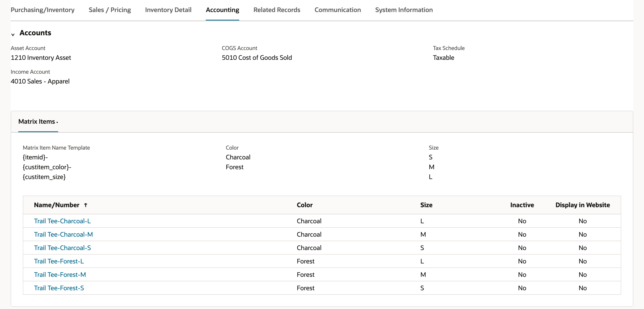Sort the table by Name/Number header
644x309 pixels.
tap(57, 205)
